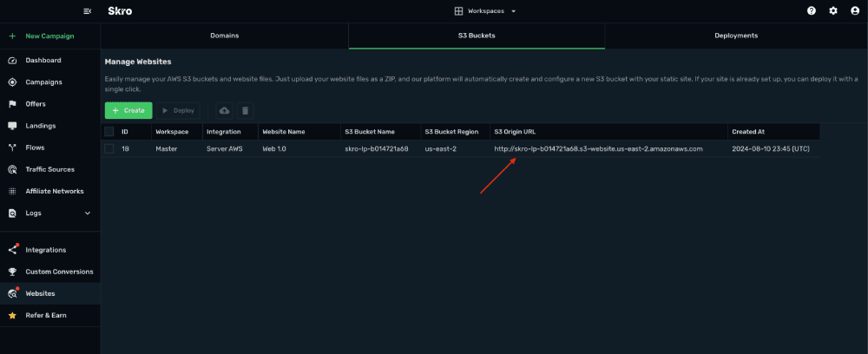Click the Skro logo

click(x=120, y=11)
